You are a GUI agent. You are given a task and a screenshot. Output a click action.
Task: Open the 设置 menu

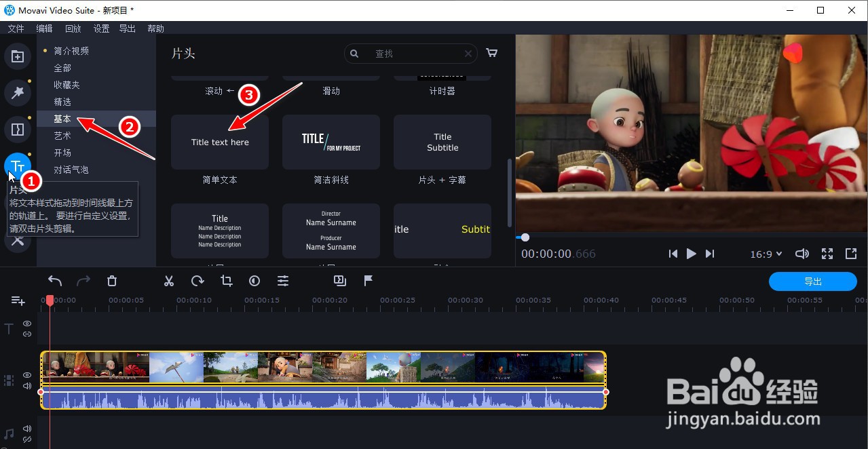coord(101,28)
